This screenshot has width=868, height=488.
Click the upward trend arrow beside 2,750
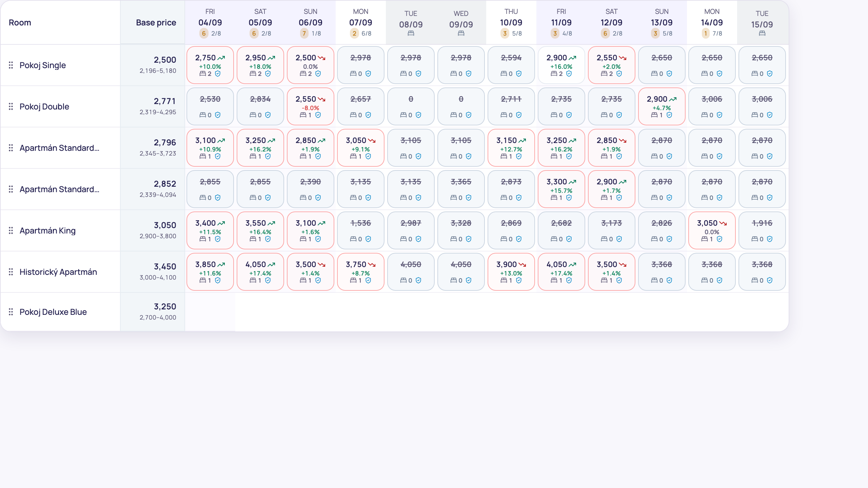(221, 58)
